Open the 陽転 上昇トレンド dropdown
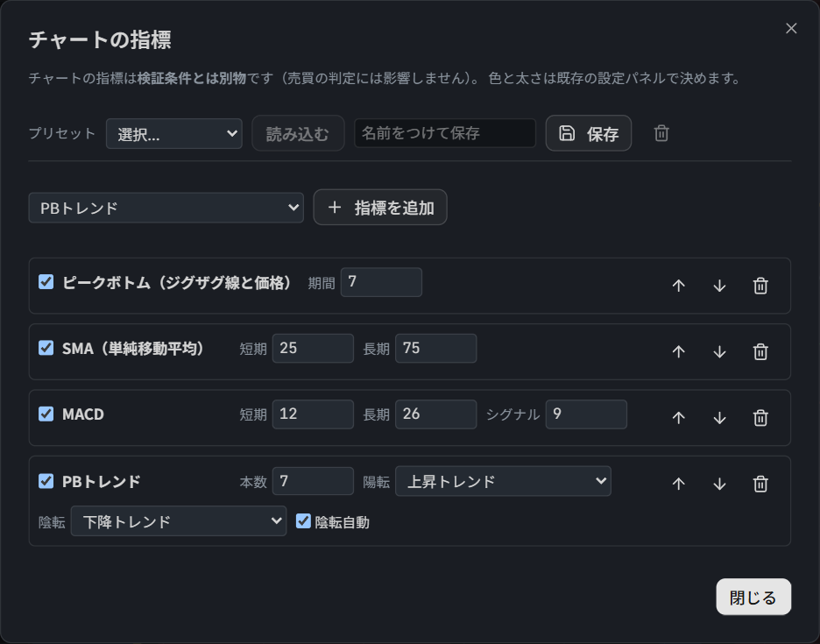This screenshot has width=820, height=644. click(x=503, y=481)
